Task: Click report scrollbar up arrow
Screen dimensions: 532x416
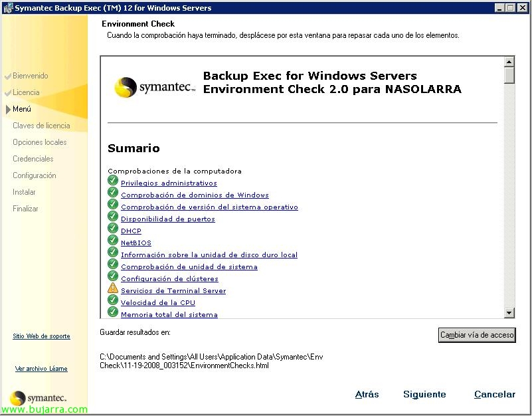Action: [x=509, y=62]
